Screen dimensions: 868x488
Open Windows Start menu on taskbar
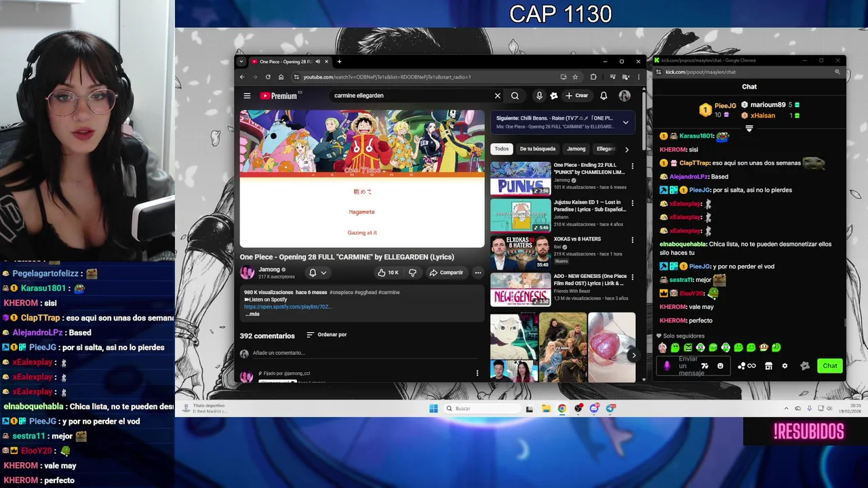(x=433, y=408)
